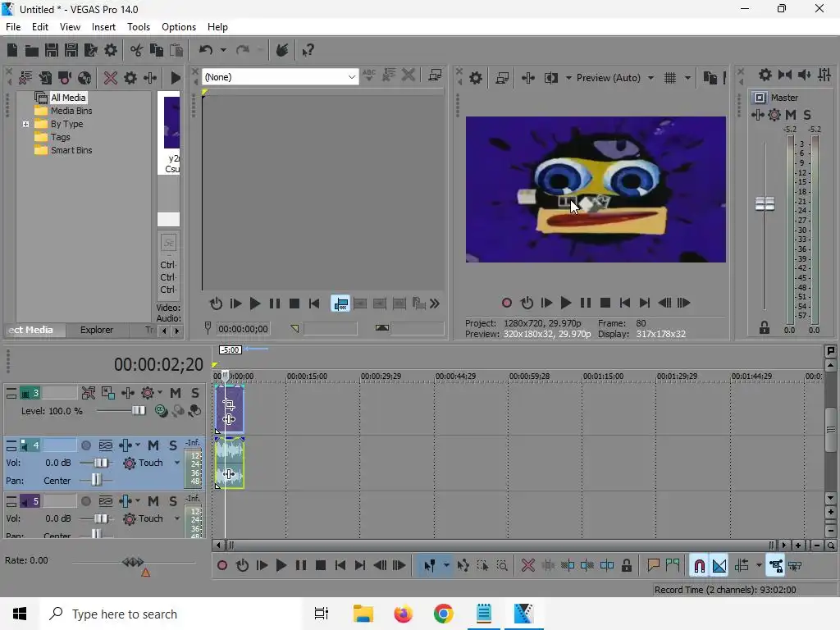
Task: Open edit tool selector dropdown arrow
Action: 445,565
